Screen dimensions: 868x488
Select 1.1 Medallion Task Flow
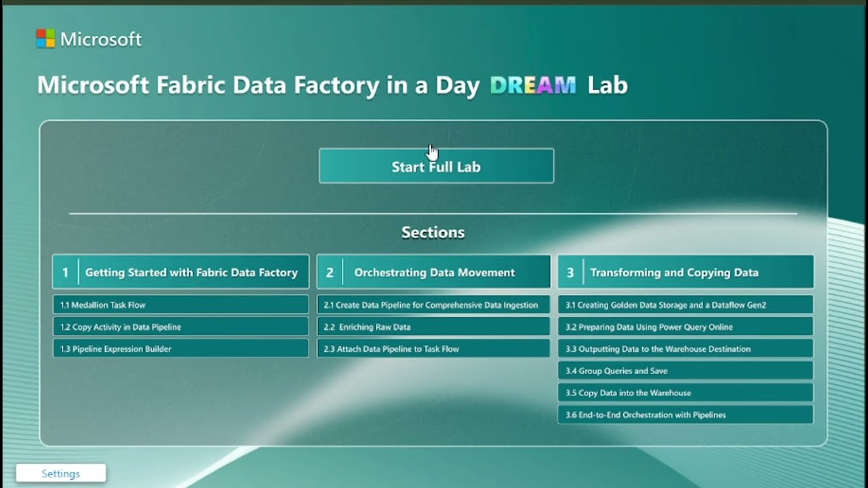coord(180,305)
